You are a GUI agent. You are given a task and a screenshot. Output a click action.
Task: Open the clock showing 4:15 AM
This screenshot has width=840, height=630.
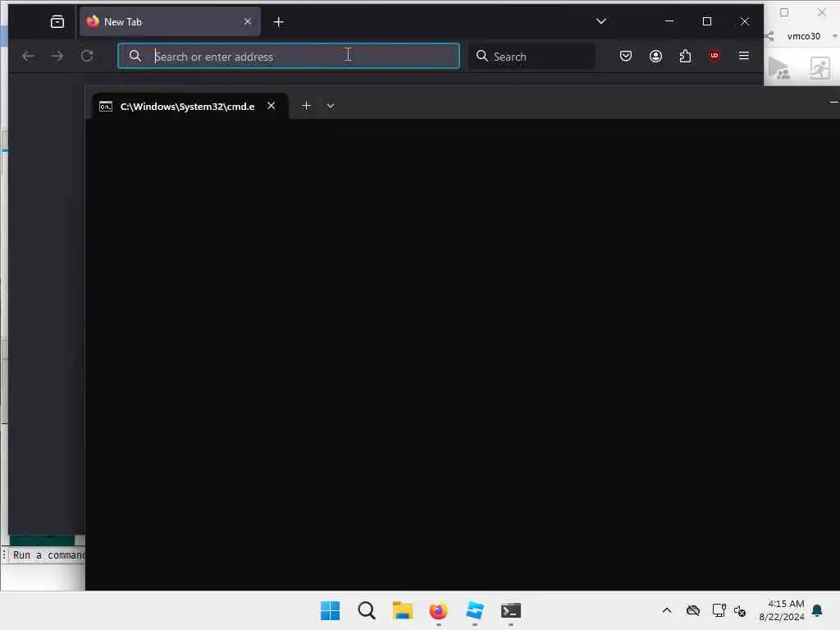click(x=782, y=610)
